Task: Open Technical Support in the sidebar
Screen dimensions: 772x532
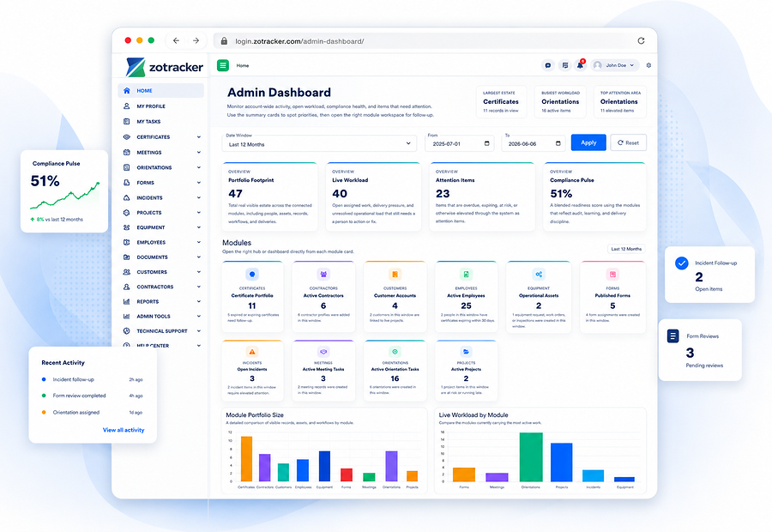Action: (160, 331)
